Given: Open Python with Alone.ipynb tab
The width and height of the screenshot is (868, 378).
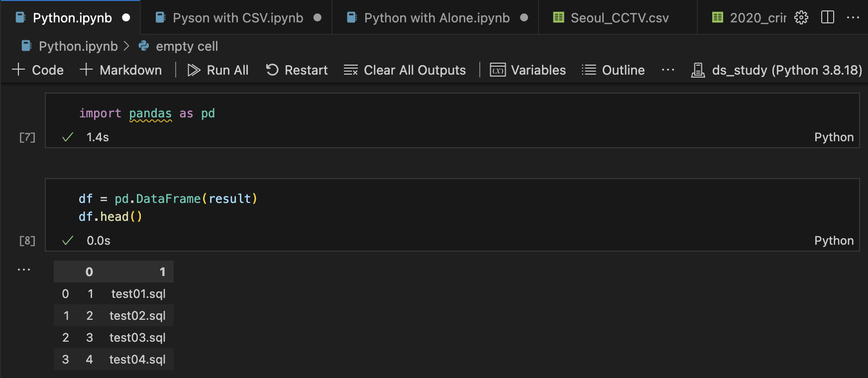Looking at the screenshot, I should pyautogui.click(x=436, y=18).
